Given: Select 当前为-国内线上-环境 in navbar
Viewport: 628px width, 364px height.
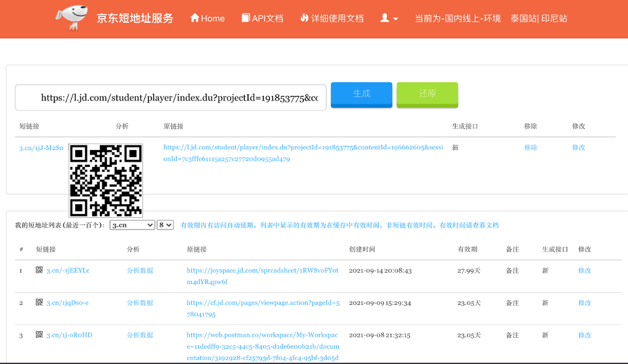Looking at the screenshot, I should [x=458, y=18].
